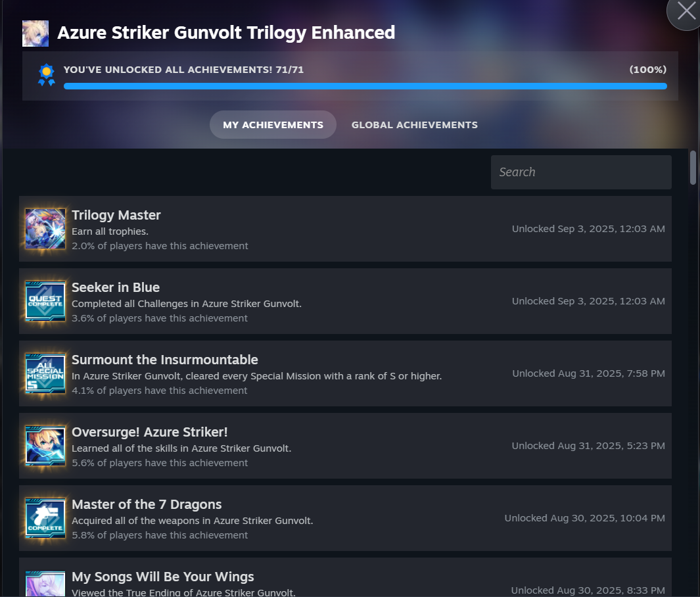Click the 'My Songs Will Be Your Wings' title
This screenshot has width=700, height=597.
click(x=163, y=577)
